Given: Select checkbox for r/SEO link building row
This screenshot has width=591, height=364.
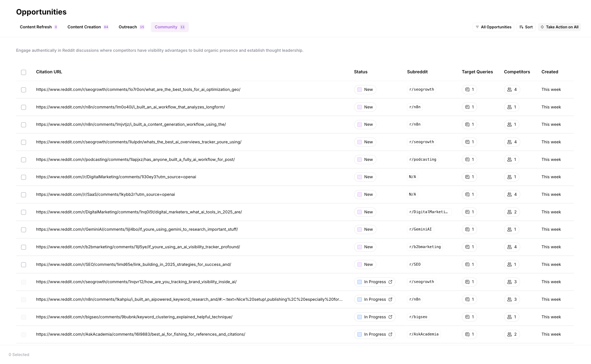Looking at the screenshot, I should [23, 265].
